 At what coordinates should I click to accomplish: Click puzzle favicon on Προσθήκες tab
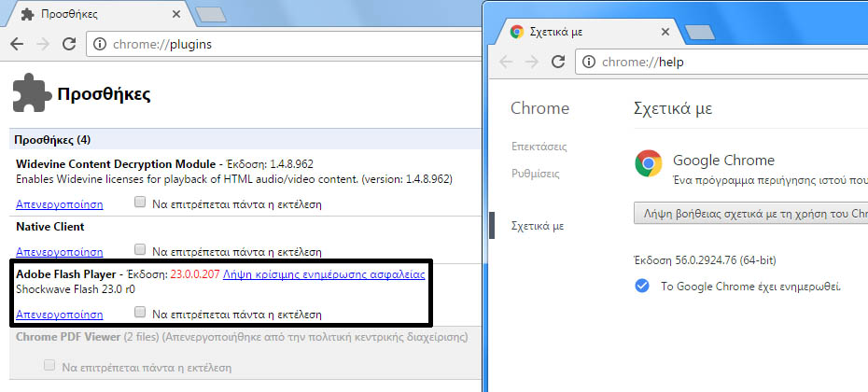point(27,15)
